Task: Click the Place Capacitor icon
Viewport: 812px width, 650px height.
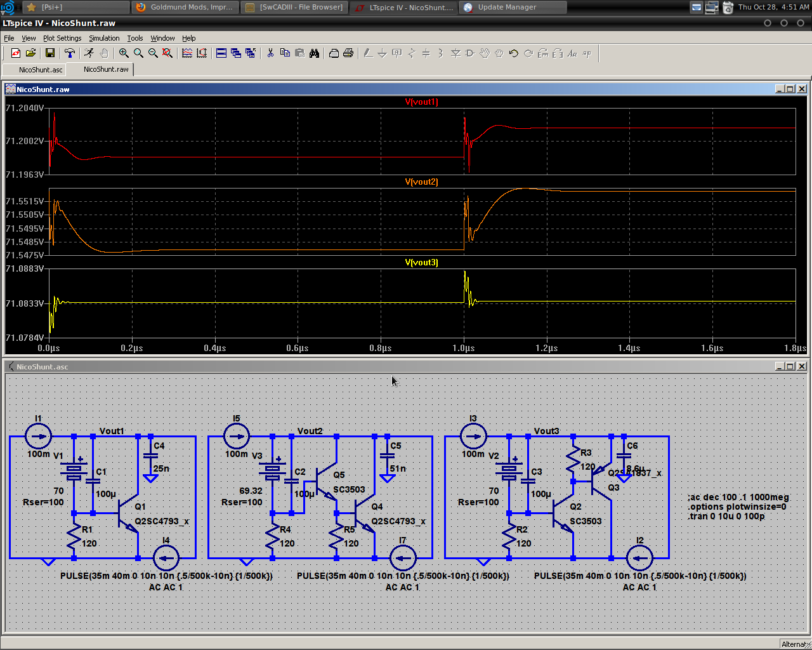Action: (x=426, y=53)
